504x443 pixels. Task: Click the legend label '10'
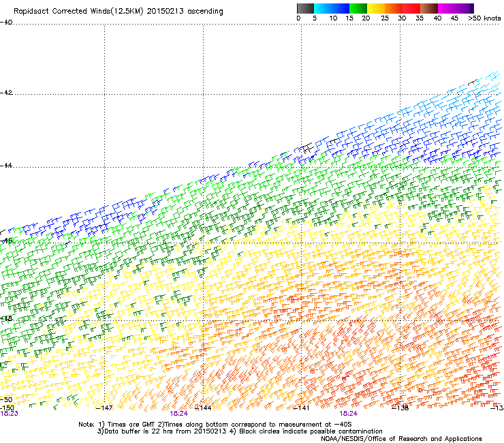click(x=333, y=18)
